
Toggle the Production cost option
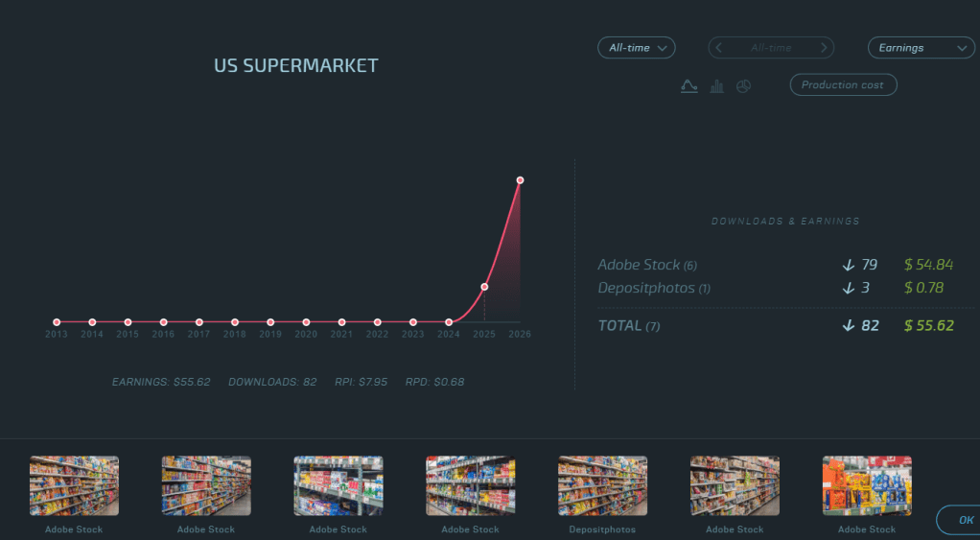tap(843, 85)
